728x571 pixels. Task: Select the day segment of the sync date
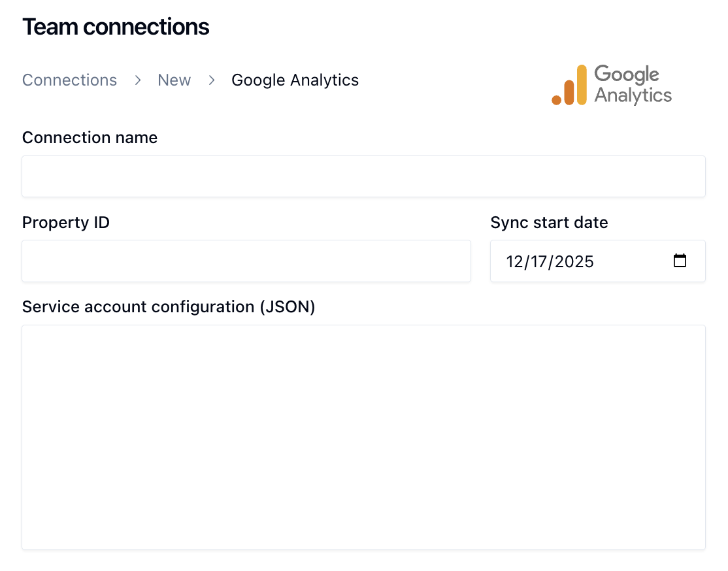(x=539, y=262)
